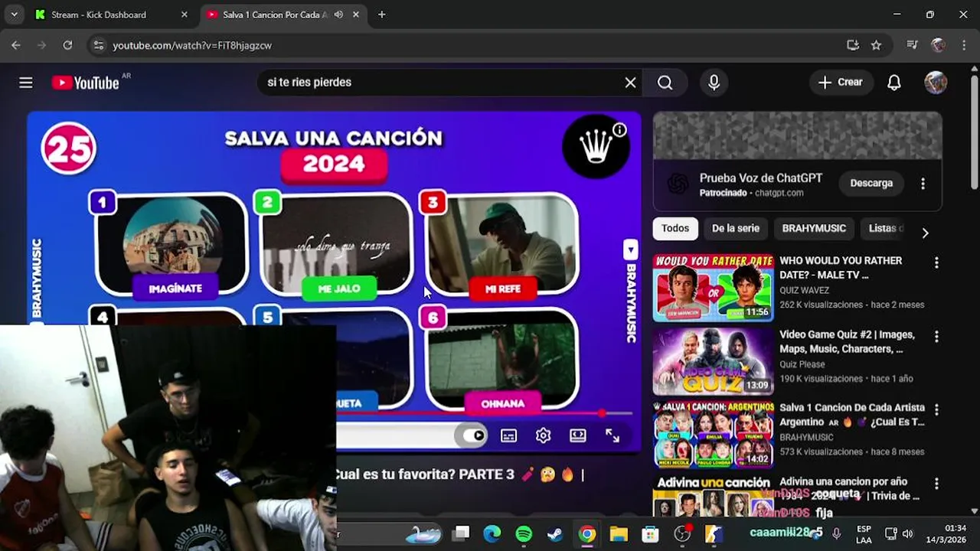Open the player settings gear

(543, 435)
